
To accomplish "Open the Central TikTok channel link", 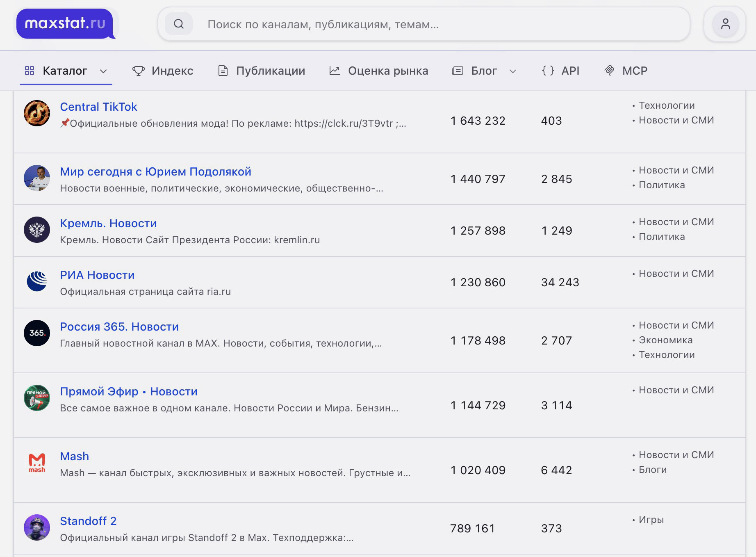I will tap(98, 107).
